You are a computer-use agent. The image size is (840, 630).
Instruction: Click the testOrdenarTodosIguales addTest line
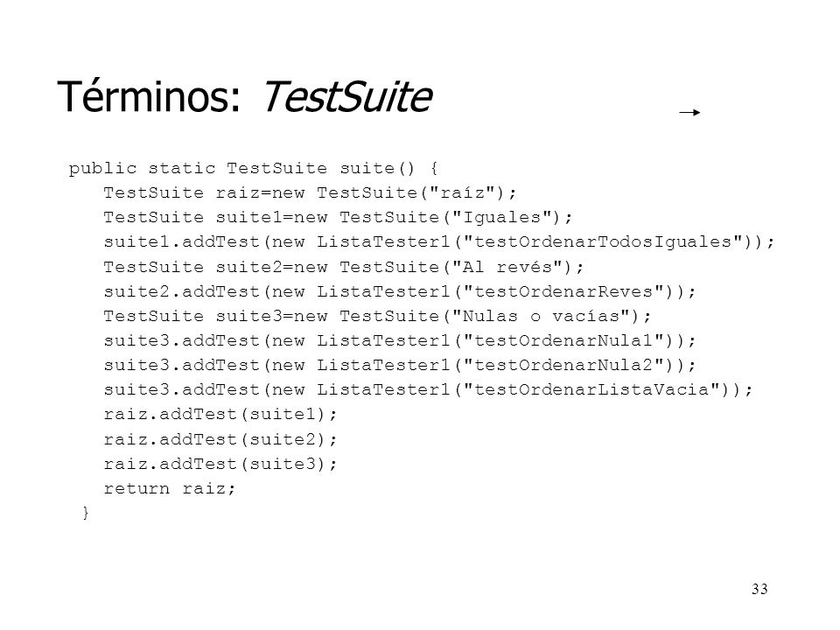439,242
